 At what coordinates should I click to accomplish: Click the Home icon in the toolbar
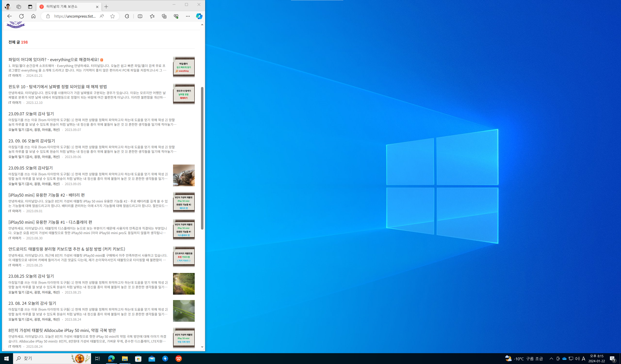pyautogui.click(x=33, y=16)
